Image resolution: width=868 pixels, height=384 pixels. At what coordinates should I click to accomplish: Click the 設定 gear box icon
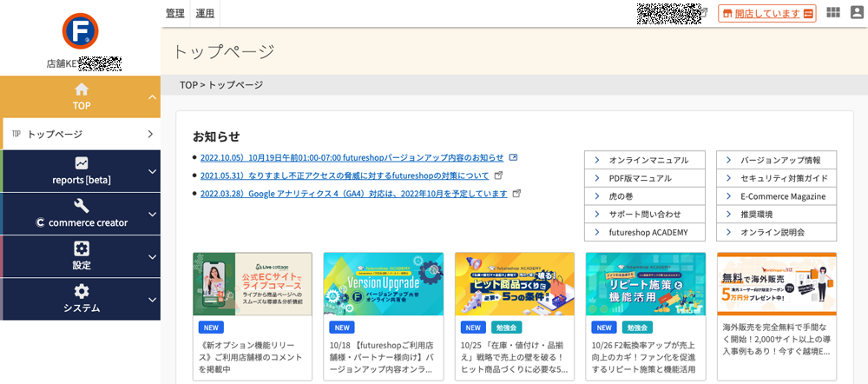(x=82, y=248)
